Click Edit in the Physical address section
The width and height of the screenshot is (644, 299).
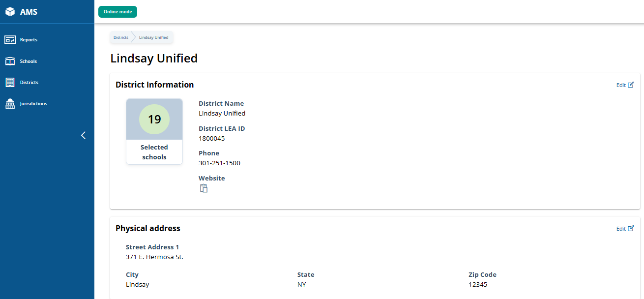[621, 229]
